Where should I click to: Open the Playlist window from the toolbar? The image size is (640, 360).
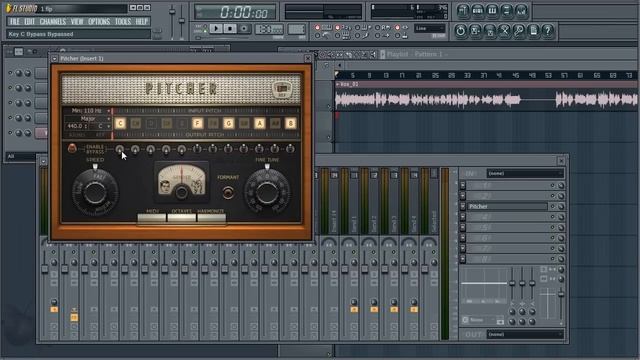pos(462,11)
